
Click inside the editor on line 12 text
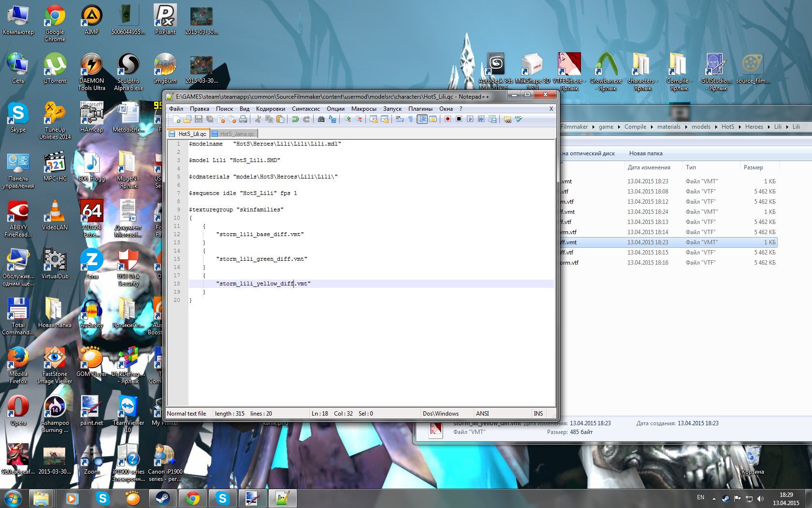(x=260, y=234)
